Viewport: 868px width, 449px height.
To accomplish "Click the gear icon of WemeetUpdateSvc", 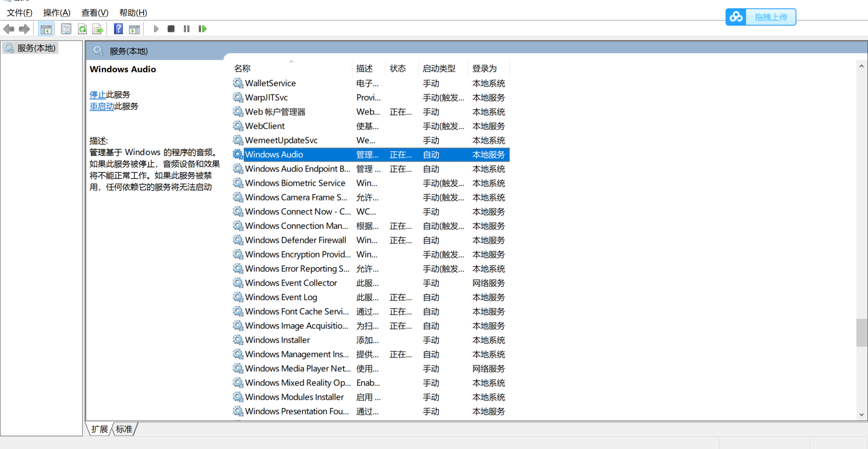I will [x=238, y=140].
